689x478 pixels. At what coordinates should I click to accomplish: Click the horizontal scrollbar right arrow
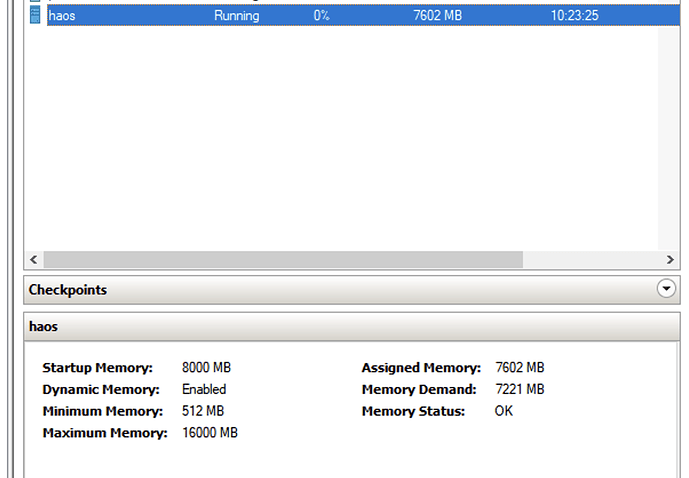coord(670,260)
